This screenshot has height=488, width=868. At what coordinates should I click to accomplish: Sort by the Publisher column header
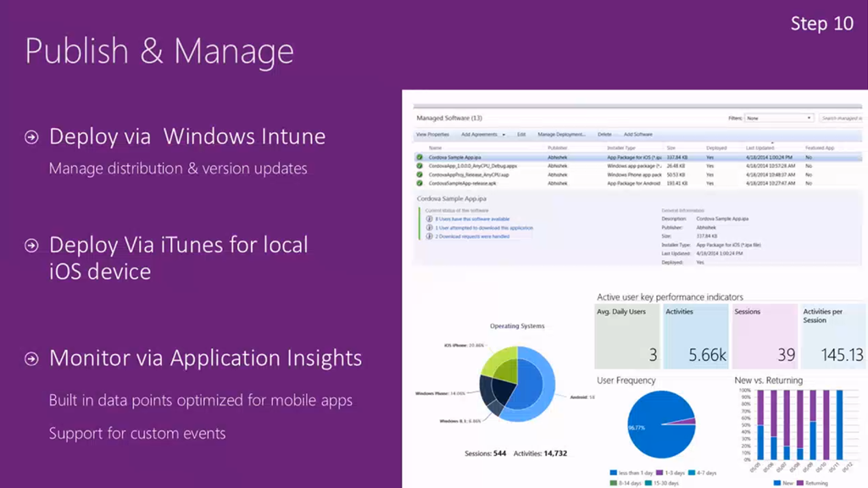coord(558,148)
